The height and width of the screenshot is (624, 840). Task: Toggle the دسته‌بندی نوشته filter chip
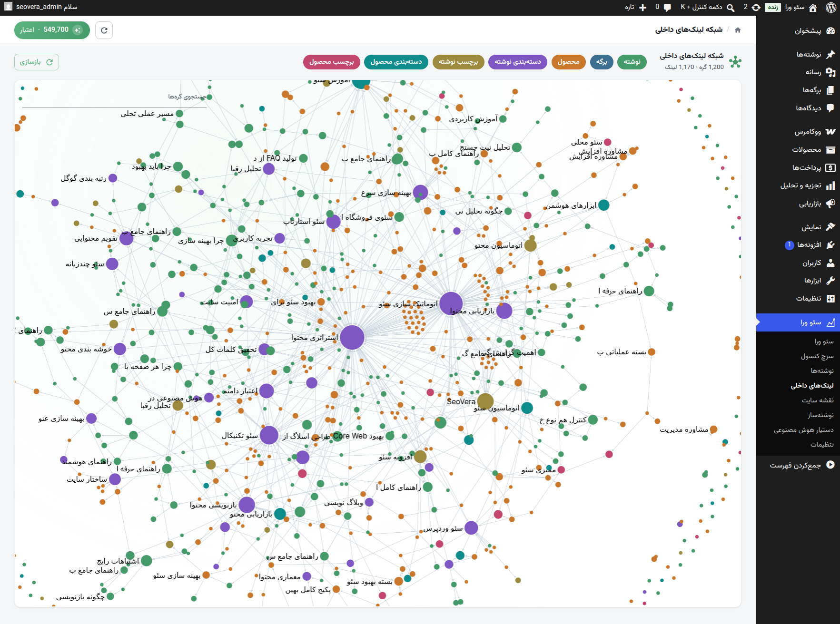517,62
